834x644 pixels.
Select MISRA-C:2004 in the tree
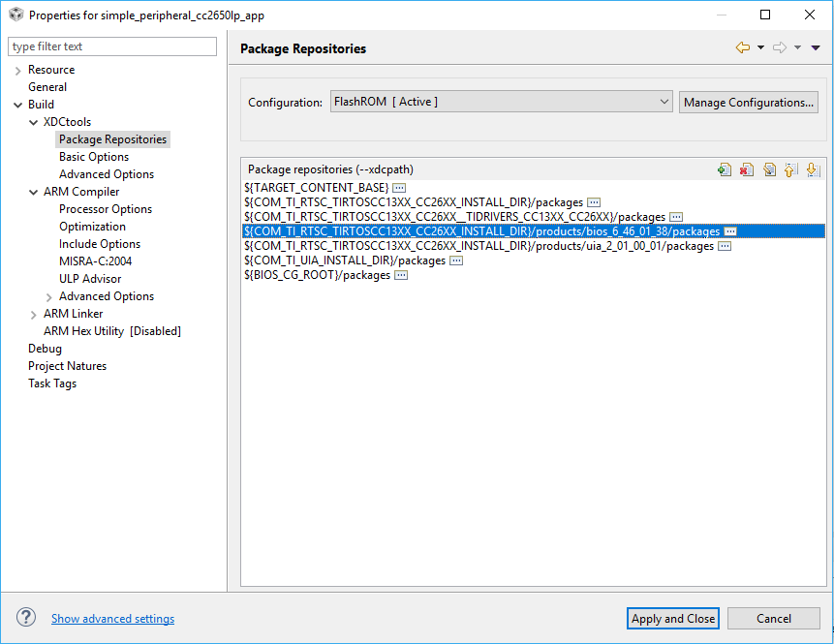95,261
